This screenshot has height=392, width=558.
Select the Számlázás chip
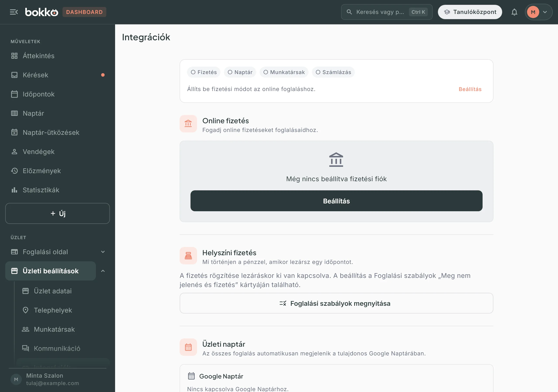(333, 72)
